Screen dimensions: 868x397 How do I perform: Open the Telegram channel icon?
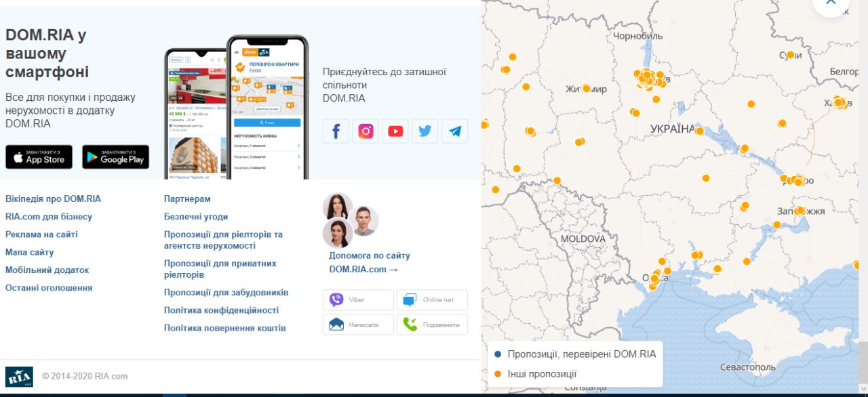pyautogui.click(x=455, y=131)
